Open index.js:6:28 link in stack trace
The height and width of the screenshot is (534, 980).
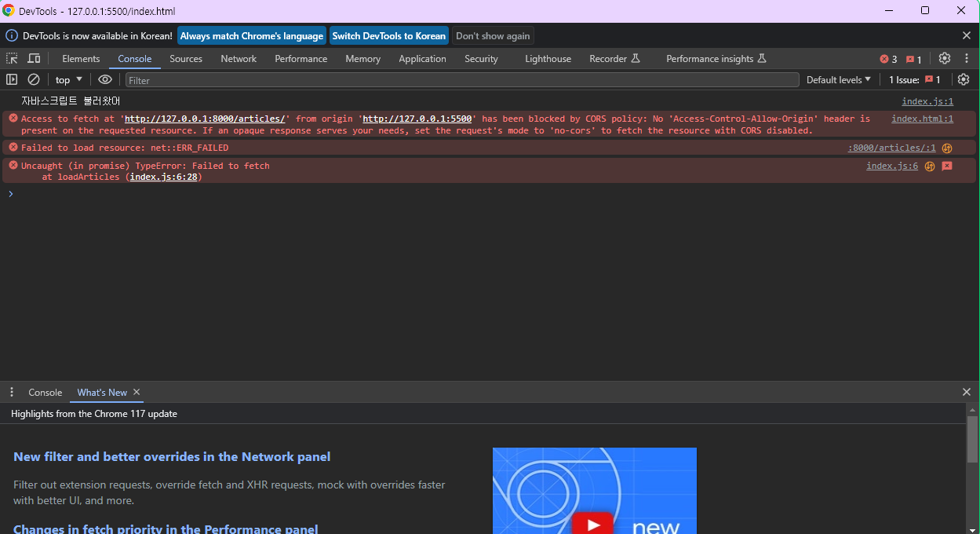coord(163,177)
